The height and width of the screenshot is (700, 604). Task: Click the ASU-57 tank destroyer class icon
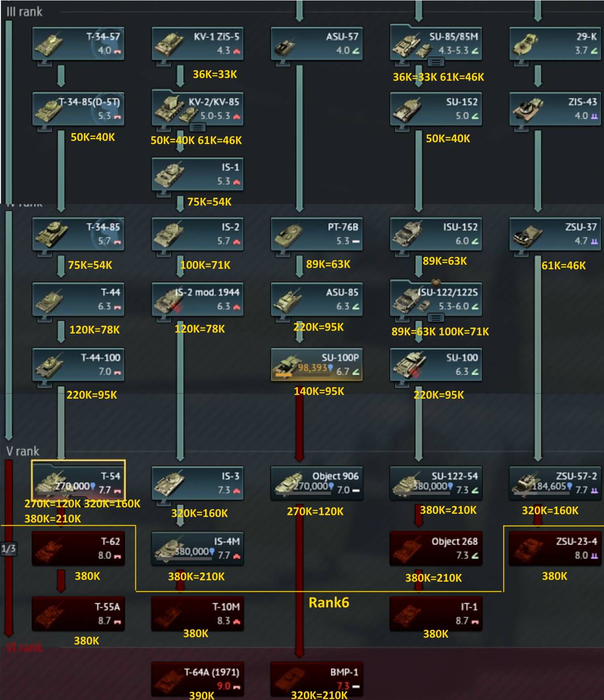click(x=356, y=51)
